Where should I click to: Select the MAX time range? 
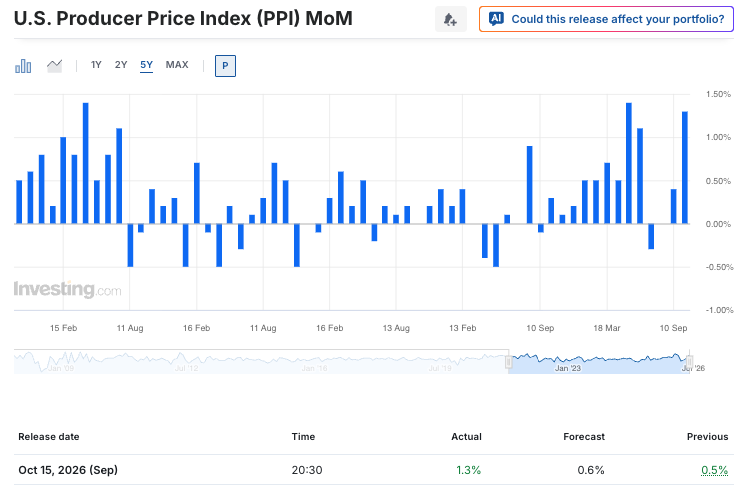[177, 65]
